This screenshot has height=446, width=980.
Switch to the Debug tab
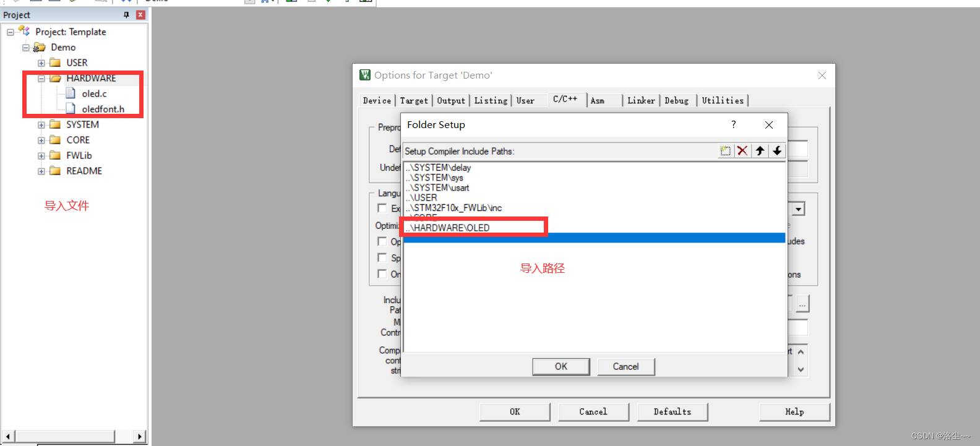tap(677, 101)
